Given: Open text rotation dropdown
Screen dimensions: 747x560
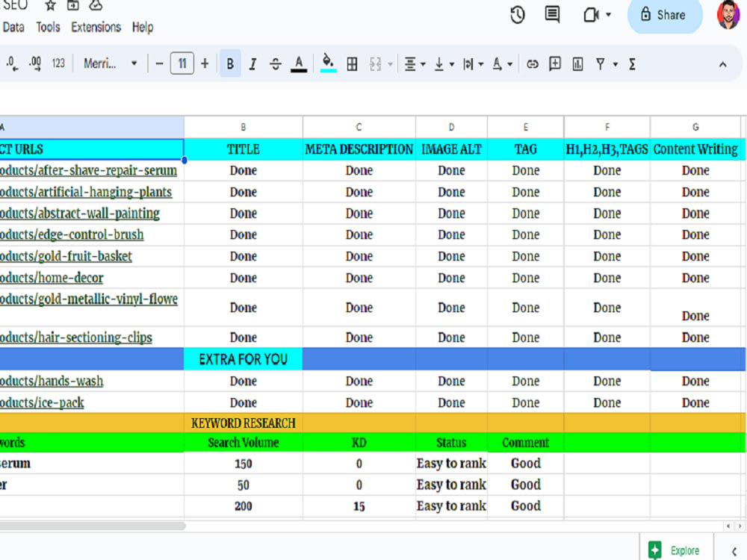Looking at the screenshot, I should click(x=502, y=63).
